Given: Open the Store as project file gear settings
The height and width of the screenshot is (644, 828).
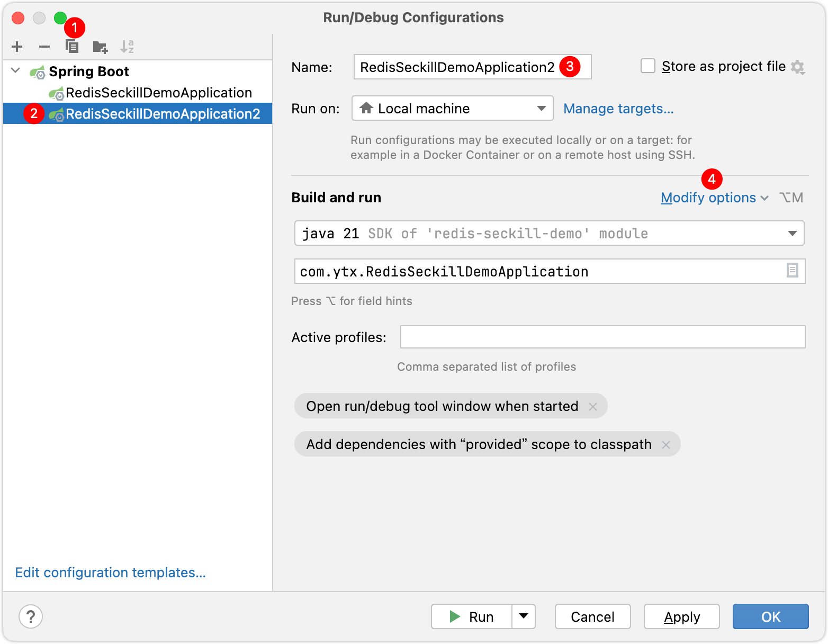Looking at the screenshot, I should (x=799, y=67).
